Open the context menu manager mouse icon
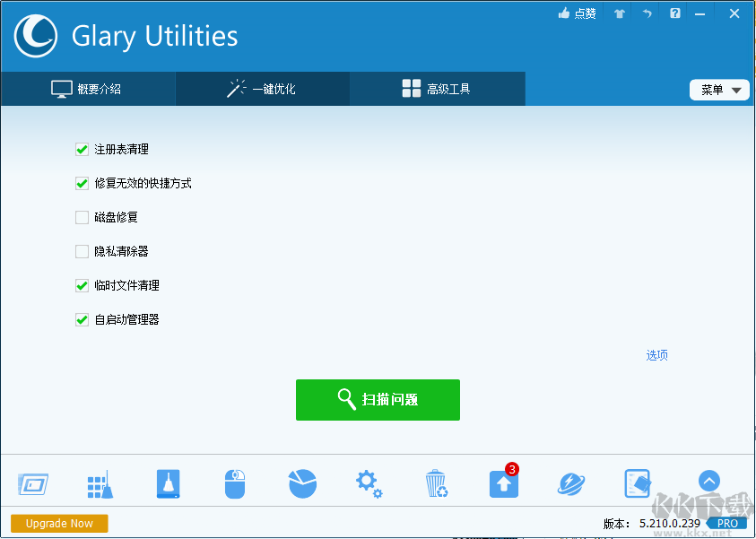 pyautogui.click(x=235, y=483)
